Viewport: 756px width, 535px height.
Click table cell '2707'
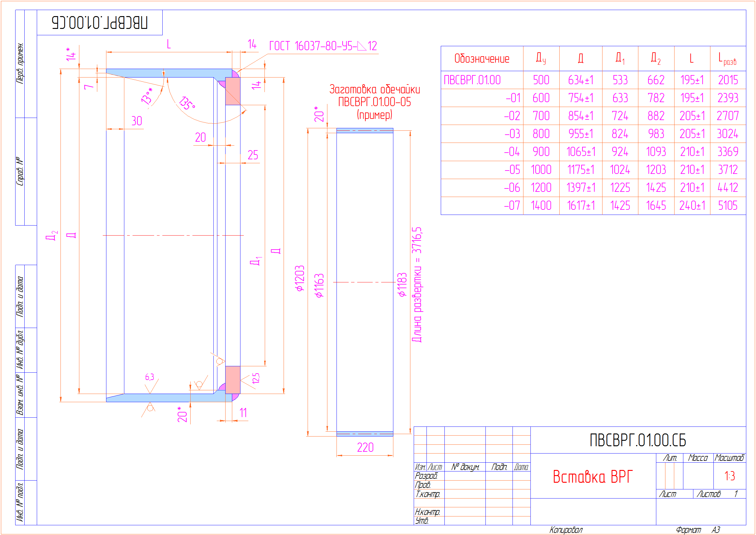728,116
